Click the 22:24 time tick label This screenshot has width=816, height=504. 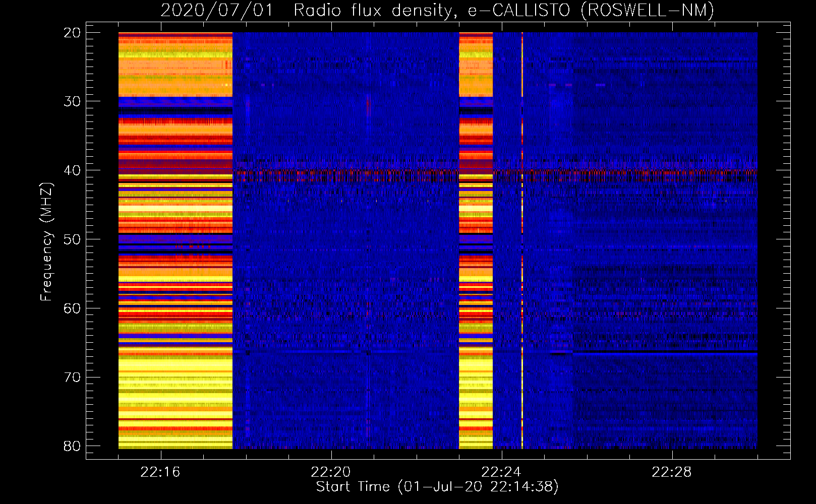(x=501, y=472)
